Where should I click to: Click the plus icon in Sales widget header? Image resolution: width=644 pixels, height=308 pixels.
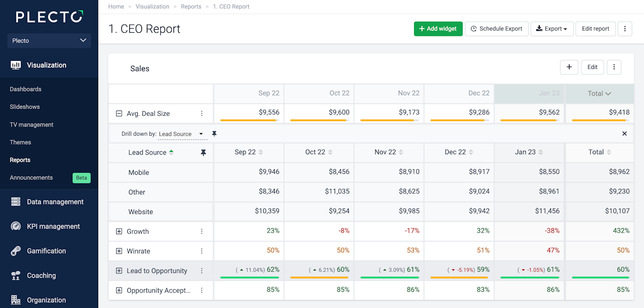click(x=569, y=67)
